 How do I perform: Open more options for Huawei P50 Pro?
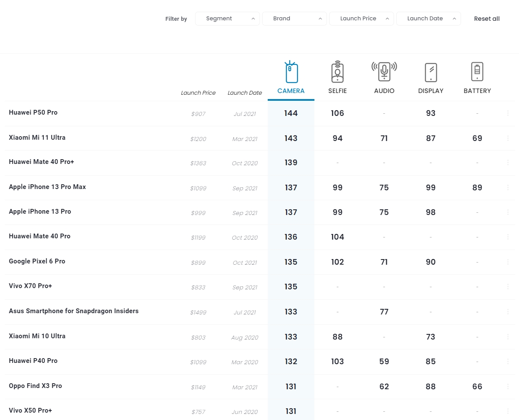pyautogui.click(x=508, y=113)
